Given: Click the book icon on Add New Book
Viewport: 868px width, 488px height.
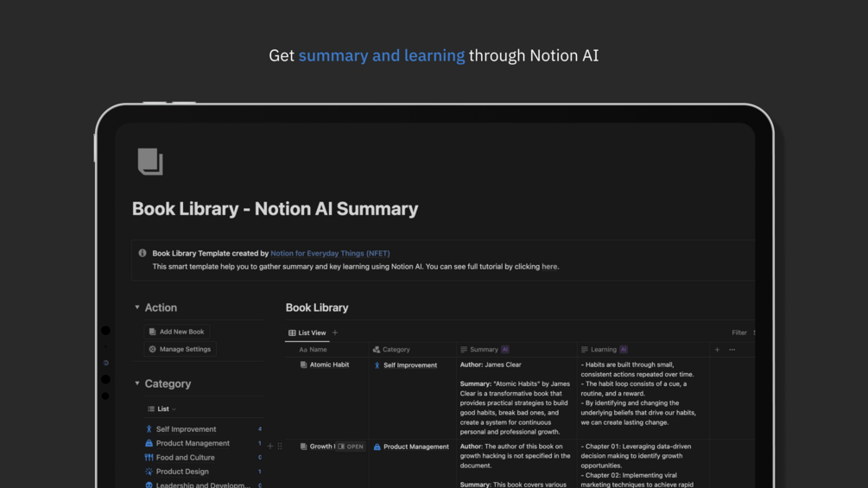Looking at the screenshot, I should (152, 332).
